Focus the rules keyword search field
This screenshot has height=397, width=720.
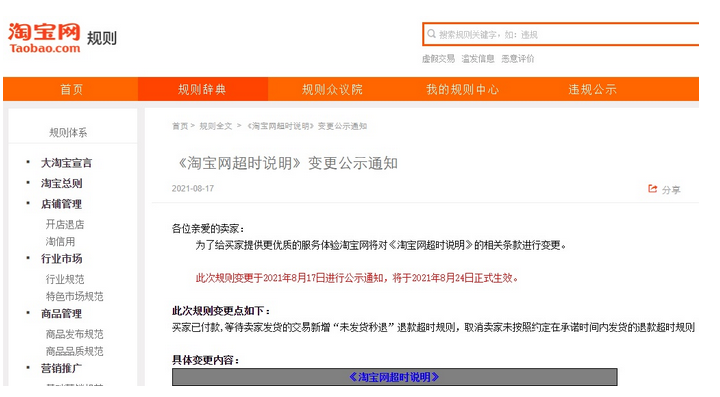coord(561,34)
